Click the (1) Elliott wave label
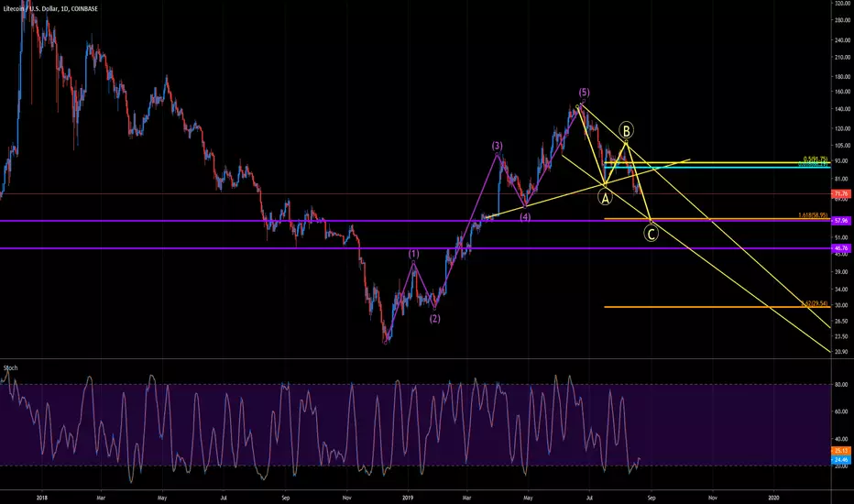The image size is (854, 504). (414, 254)
